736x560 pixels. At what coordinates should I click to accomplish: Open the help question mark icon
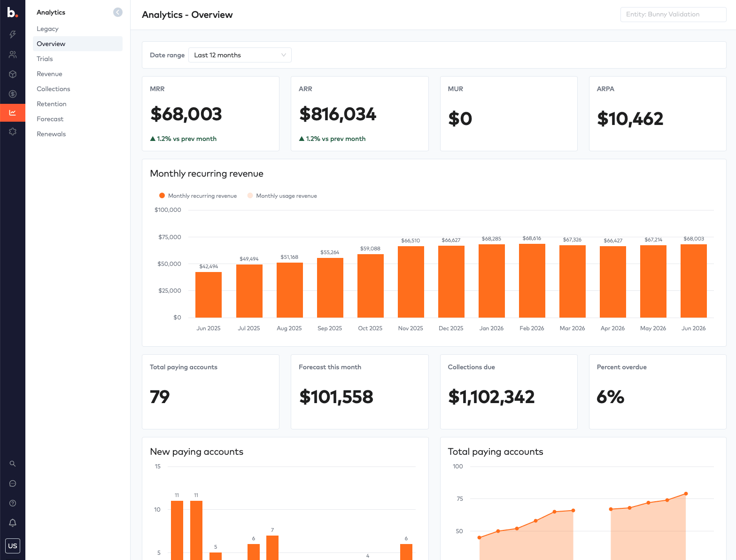(13, 503)
